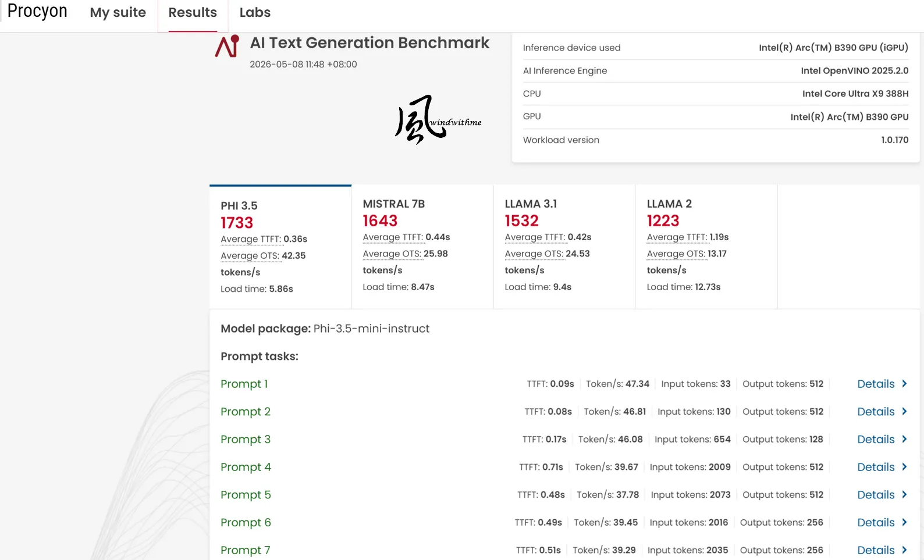
Task: Click the AI Text Generation Benchmark icon
Action: point(227,46)
